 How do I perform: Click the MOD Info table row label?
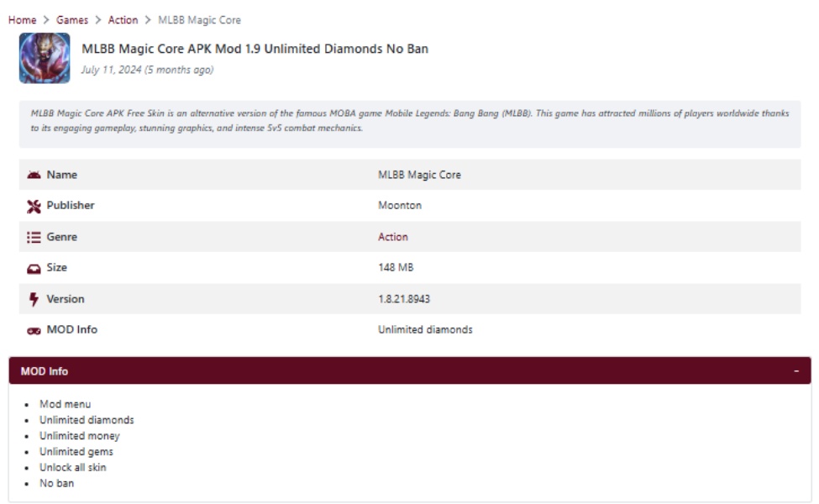71,329
